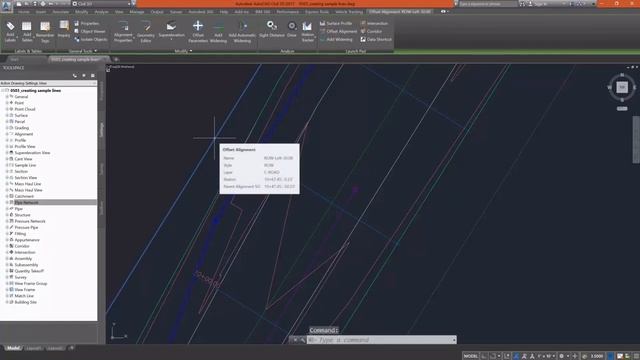Open the AutoCAD application menu button
Viewport: 640px width, 360px height.
(6, 6)
